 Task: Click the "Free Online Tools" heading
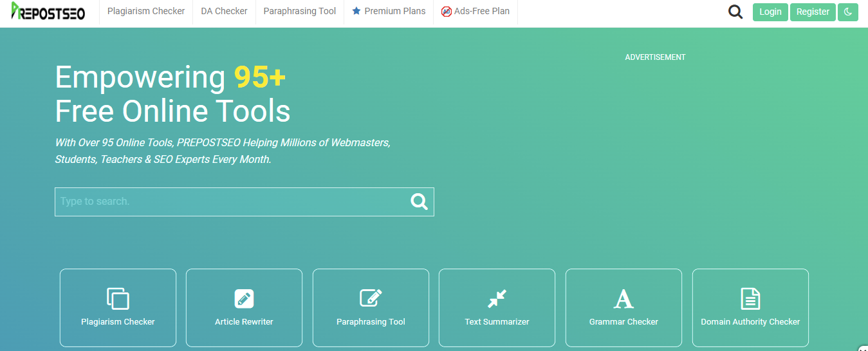tap(172, 111)
